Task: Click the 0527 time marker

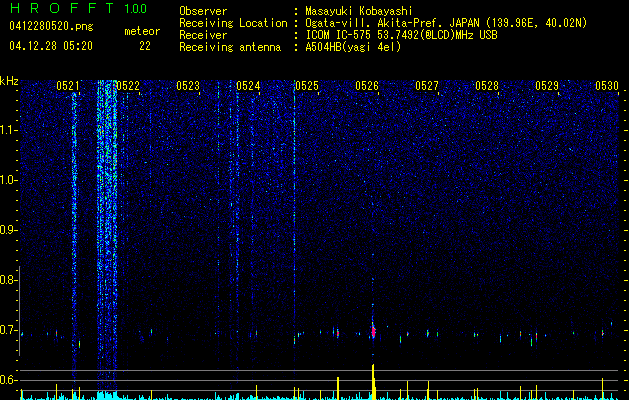Action: [x=427, y=86]
